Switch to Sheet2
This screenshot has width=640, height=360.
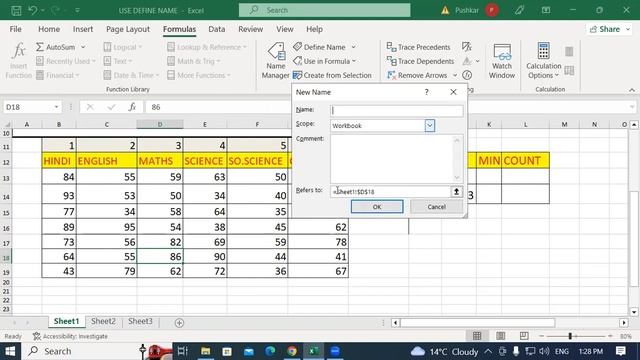[x=103, y=321]
